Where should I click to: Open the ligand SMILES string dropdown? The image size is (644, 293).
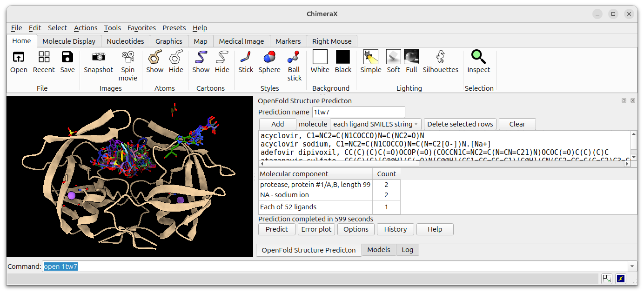pyautogui.click(x=375, y=124)
